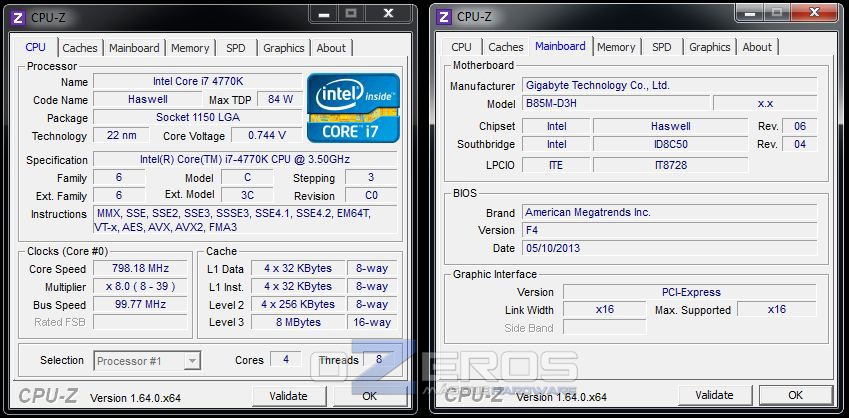Click LPCIO IT8728 value
The width and height of the screenshot is (849, 418).
[670, 165]
